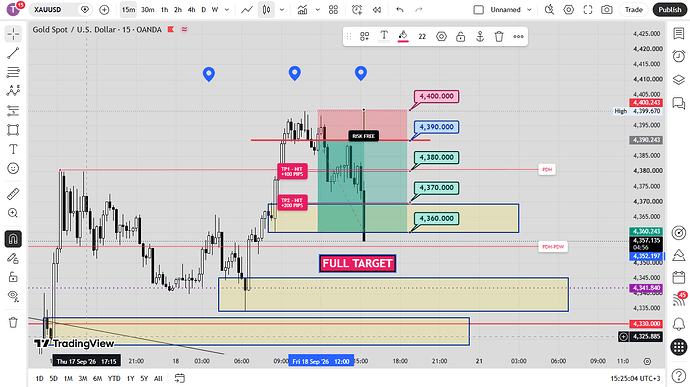Open the help center question icon

(x=679, y=376)
